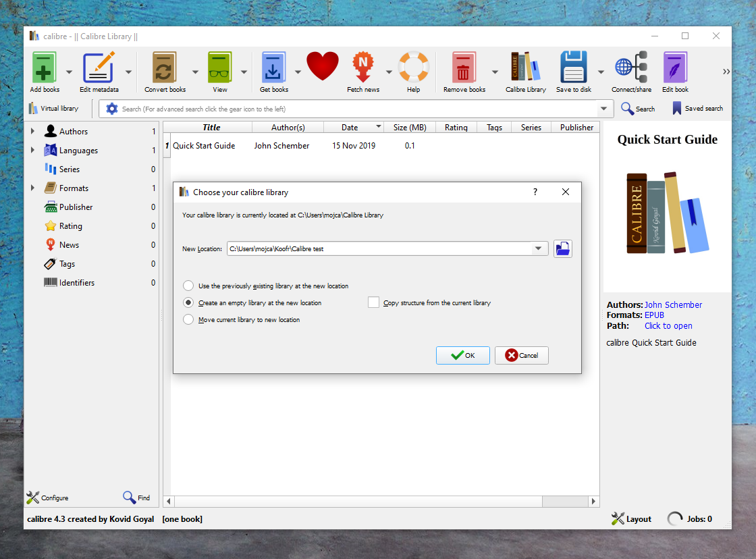Sort the book list by Title column
This screenshot has height=559, width=756.
pyautogui.click(x=211, y=128)
